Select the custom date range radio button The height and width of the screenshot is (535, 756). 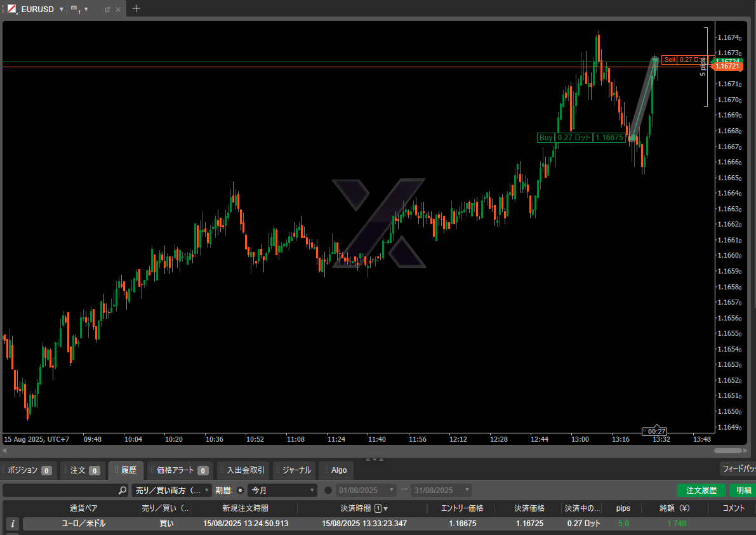point(328,491)
